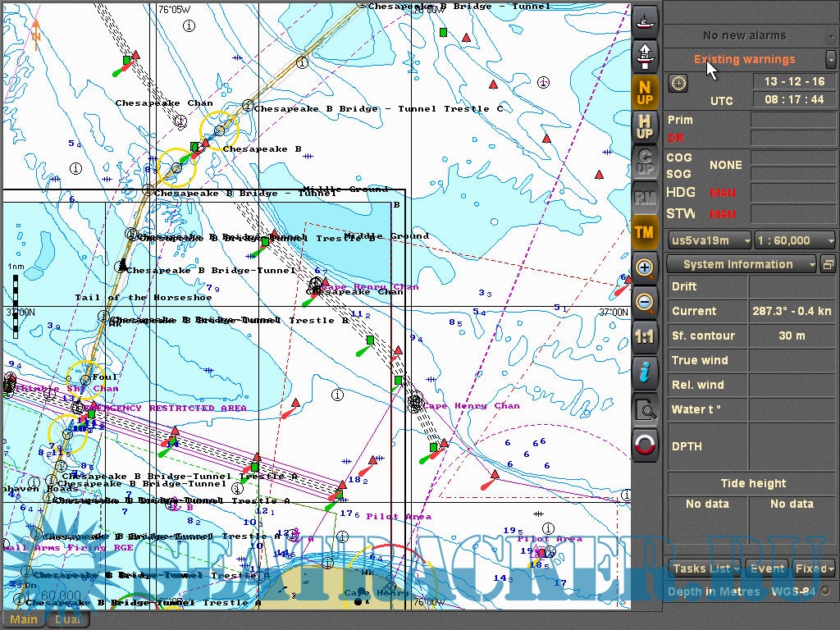This screenshot has width=840, height=630.
Task: Click the red-white lifebuoy MOB icon
Action: (646, 445)
